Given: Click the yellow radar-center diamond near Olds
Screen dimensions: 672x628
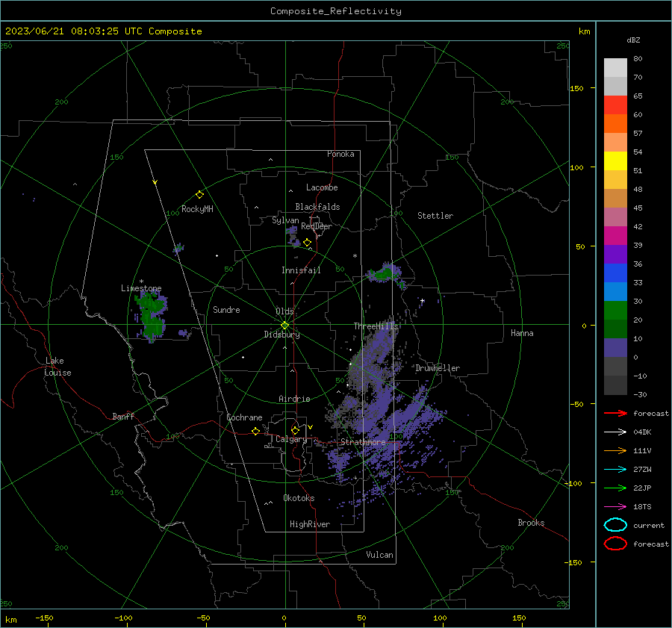Looking at the screenshot, I should point(284,326).
